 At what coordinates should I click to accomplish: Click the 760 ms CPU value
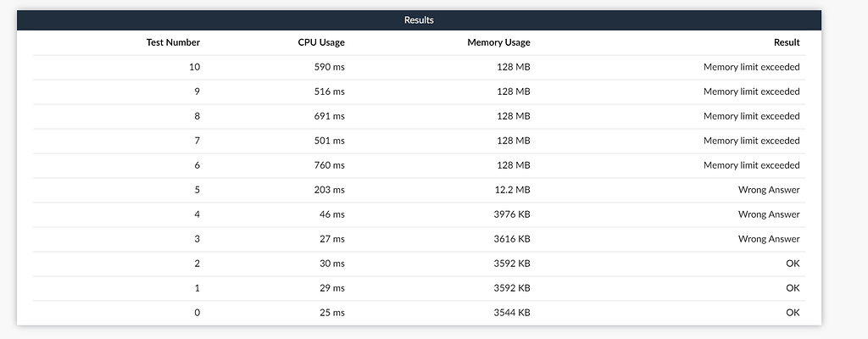[330, 165]
